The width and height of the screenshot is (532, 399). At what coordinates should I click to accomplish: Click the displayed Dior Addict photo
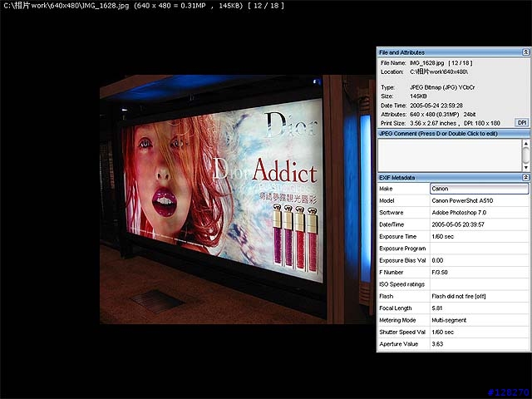237,199
